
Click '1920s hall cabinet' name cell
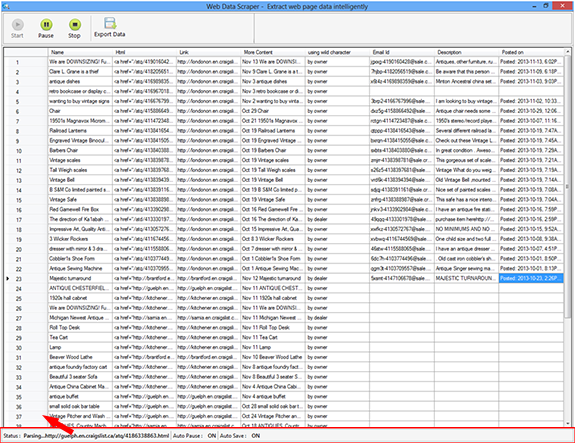pos(80,298)
